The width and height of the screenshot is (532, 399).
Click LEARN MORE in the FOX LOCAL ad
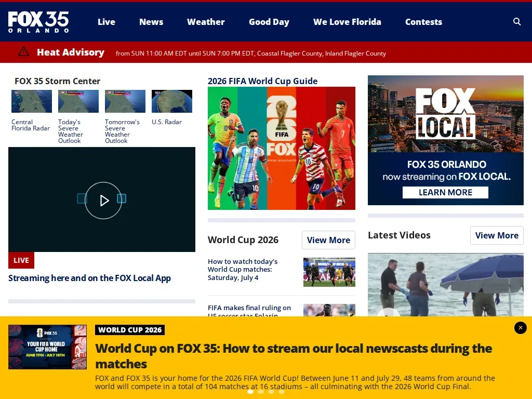(x=445, y=192)
